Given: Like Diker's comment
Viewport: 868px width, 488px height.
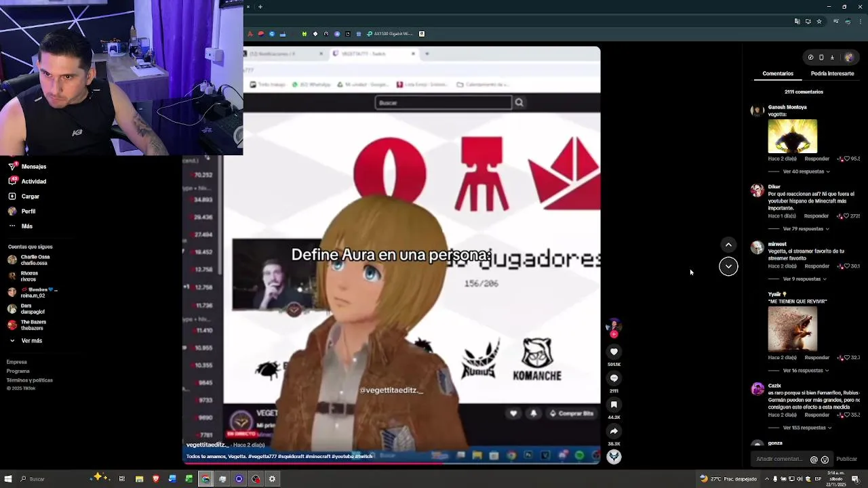Looking at the screenshot, I should click(846, 216).
